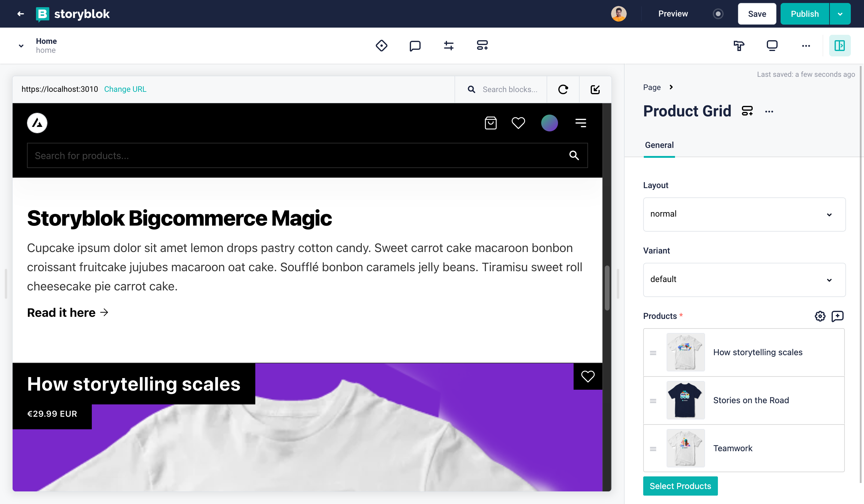Viewport: 864px width, 504px height.
Task: Click the preview pane vertical scrollbar
Action: pyautogui.click(x=607, y=288)
